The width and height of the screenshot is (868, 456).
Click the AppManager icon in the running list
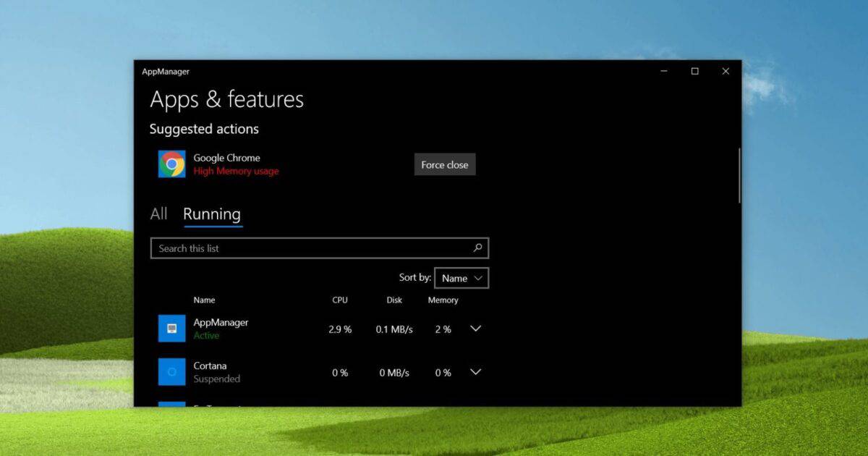coord(171,329)
